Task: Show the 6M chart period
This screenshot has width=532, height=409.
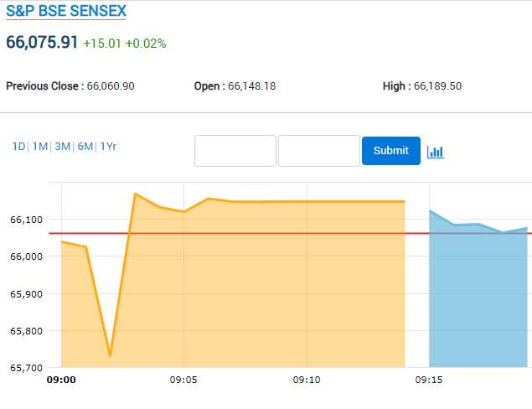Action: [85, 147]
